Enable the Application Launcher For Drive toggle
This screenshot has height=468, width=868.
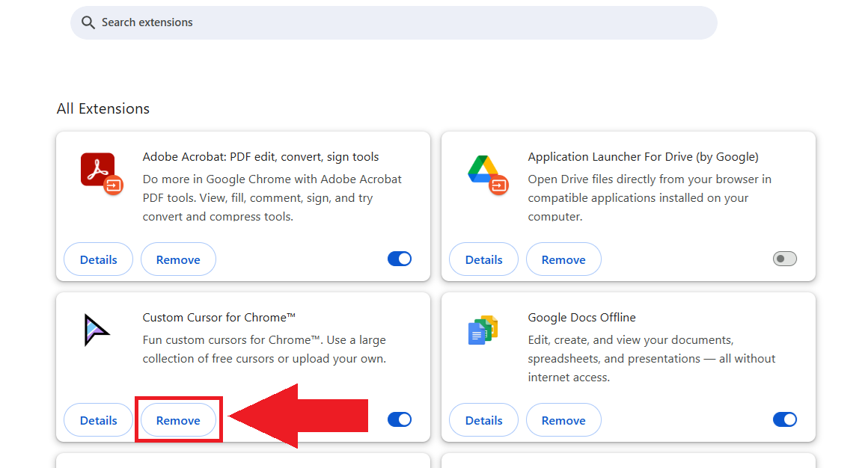784,259
